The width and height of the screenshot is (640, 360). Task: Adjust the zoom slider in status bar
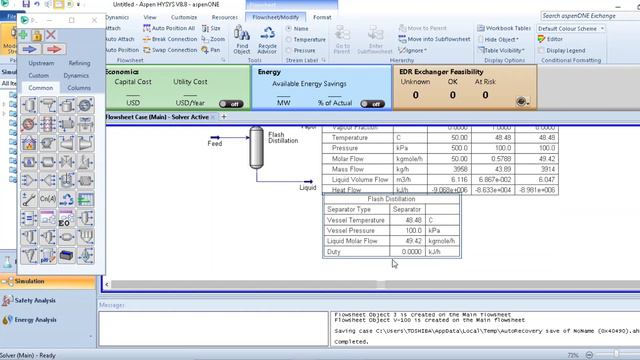coord(616,353)
